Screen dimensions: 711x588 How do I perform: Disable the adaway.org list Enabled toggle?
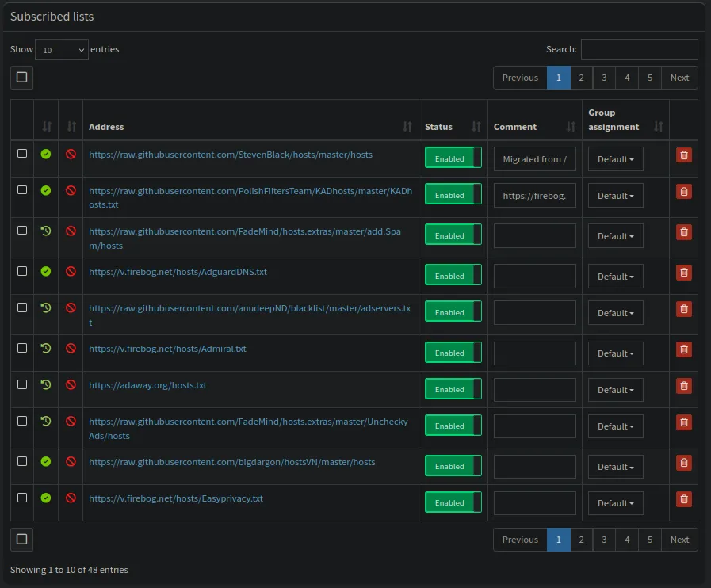pos(453,388)
